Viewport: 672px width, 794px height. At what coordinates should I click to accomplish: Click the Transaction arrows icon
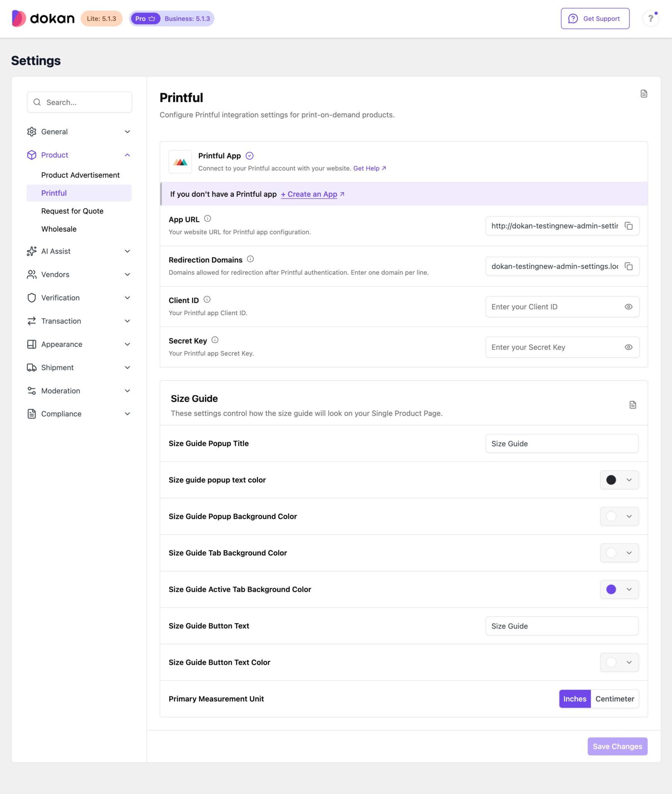32,321
